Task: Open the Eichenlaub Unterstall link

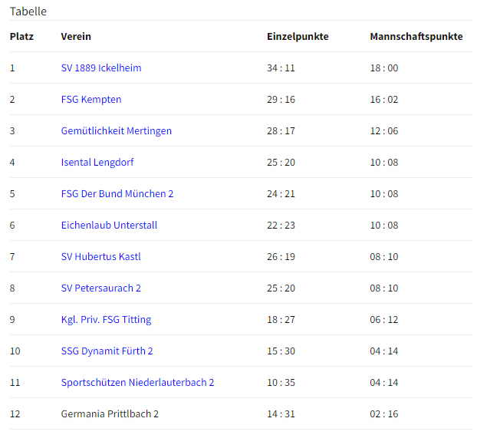Action: point(109,226)
